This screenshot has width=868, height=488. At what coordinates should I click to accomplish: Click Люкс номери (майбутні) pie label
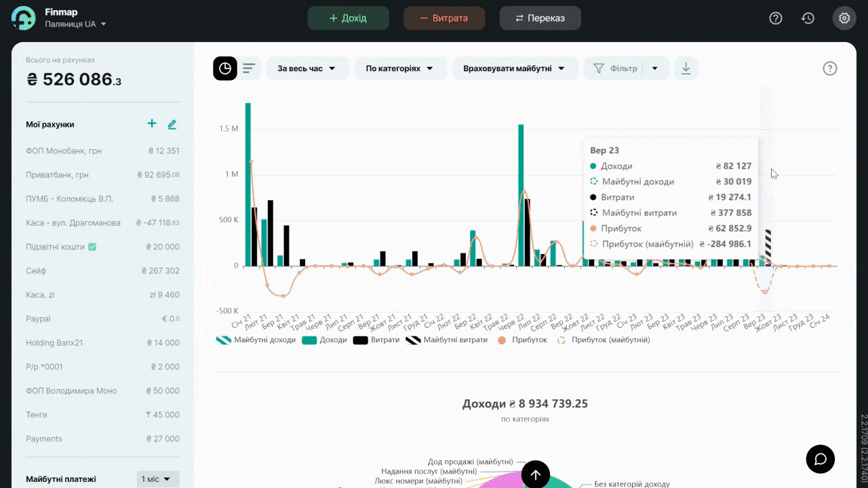[x=418, y=481]
